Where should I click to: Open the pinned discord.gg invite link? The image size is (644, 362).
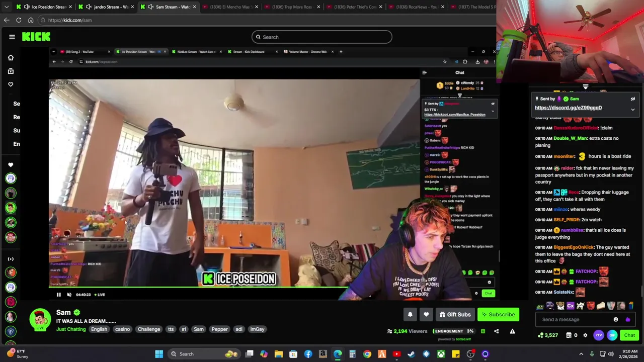coord(568,108)
